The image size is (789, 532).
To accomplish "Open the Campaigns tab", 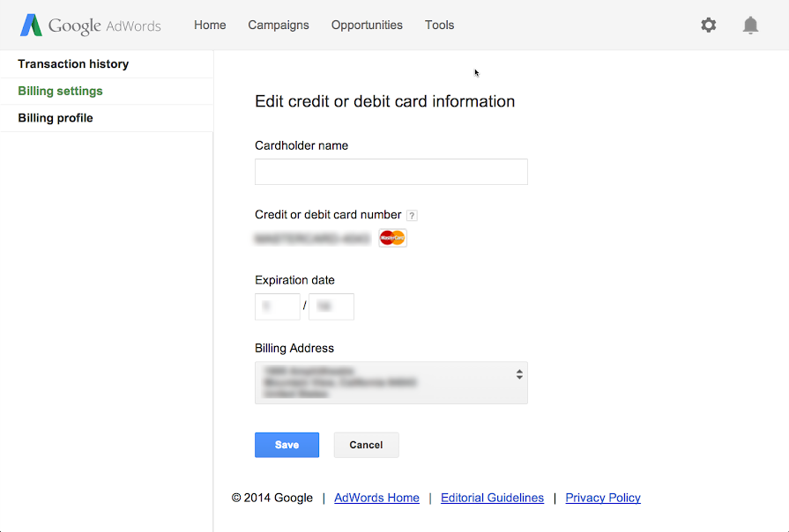I will [x=279, y=26].
